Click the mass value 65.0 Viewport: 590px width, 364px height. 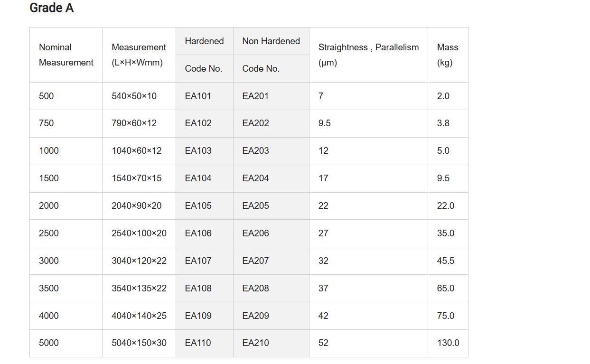[x=445, y=289]
